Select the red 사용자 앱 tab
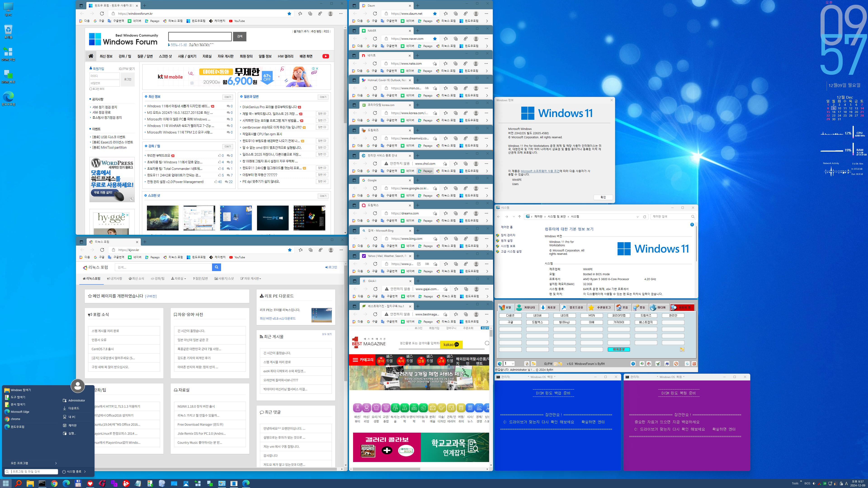The height and width of the screenshot is (488, 868). [682, 307]
